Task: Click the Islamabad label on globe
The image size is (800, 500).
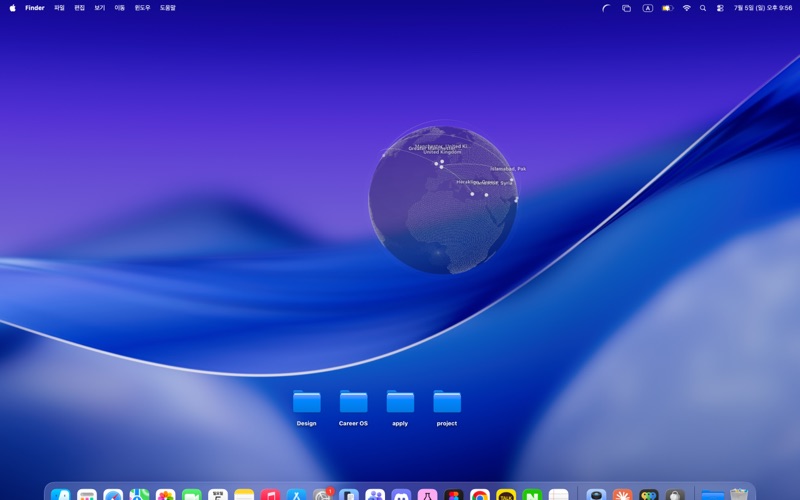Action: [x=508, y=169]
